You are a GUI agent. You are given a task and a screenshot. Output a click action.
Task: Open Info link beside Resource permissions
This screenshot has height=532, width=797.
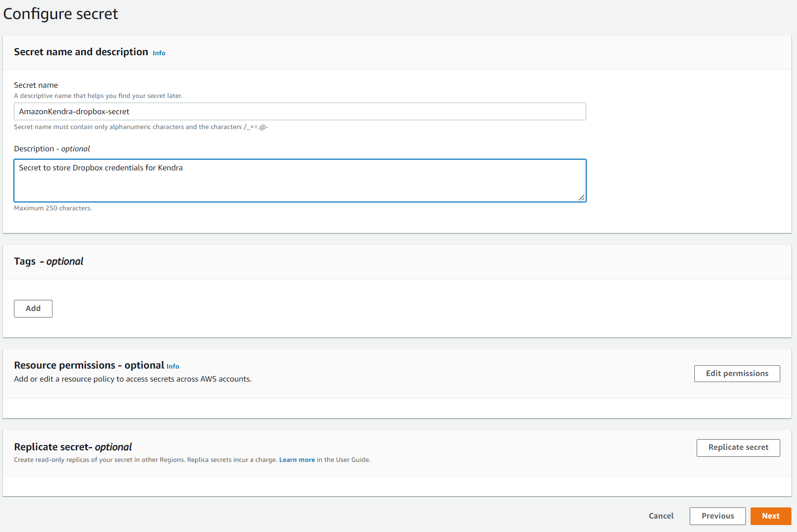(x=173, y=366)
